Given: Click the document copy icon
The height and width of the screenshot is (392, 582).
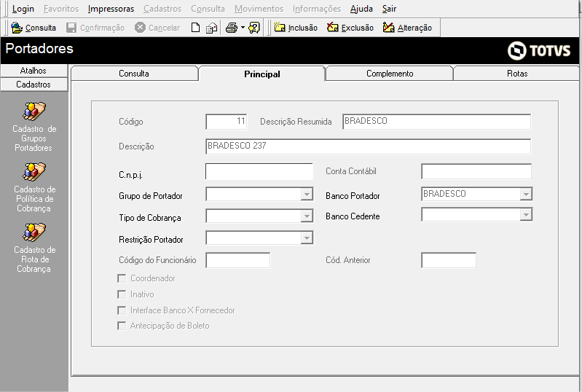Looking at the screenshot, I should pyautogui.click(x=211, y=28).
